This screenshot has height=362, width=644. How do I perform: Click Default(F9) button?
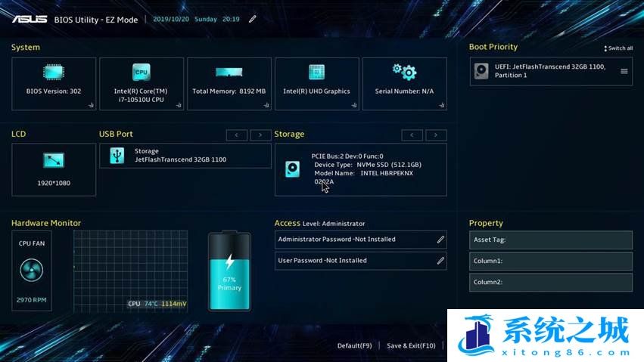[354, 345]
